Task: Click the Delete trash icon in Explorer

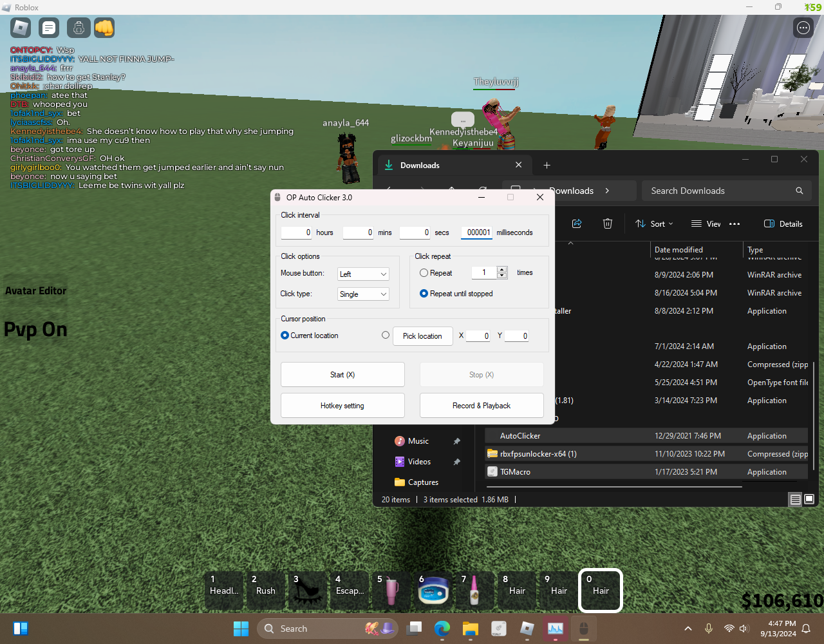Action: pyautogui.click(x=607, y=223)
